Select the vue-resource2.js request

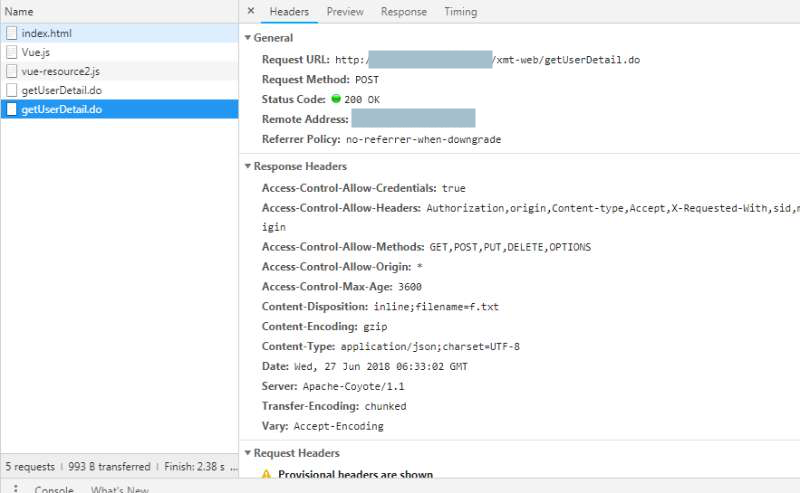pos(60,71)
